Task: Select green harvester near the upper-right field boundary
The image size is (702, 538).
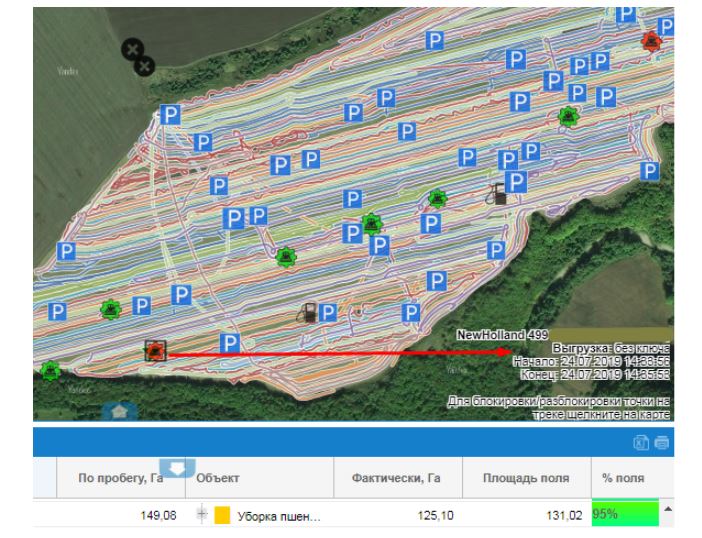Action: click(x=569, y=117)
